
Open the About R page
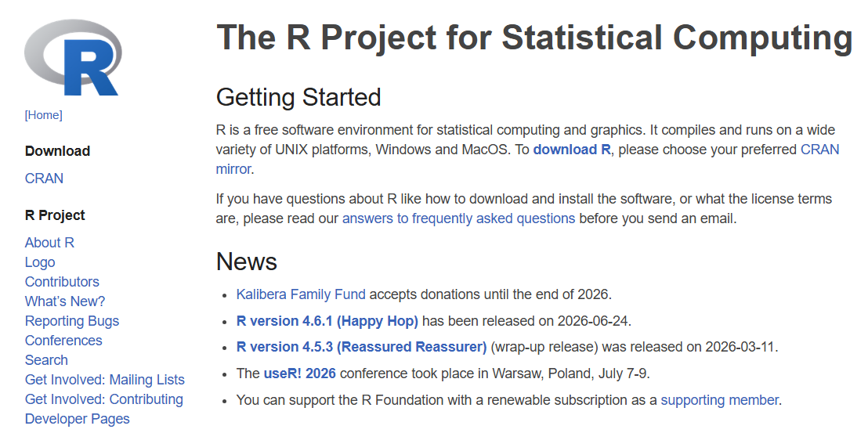pyautogui.click(x=49, y=243)
